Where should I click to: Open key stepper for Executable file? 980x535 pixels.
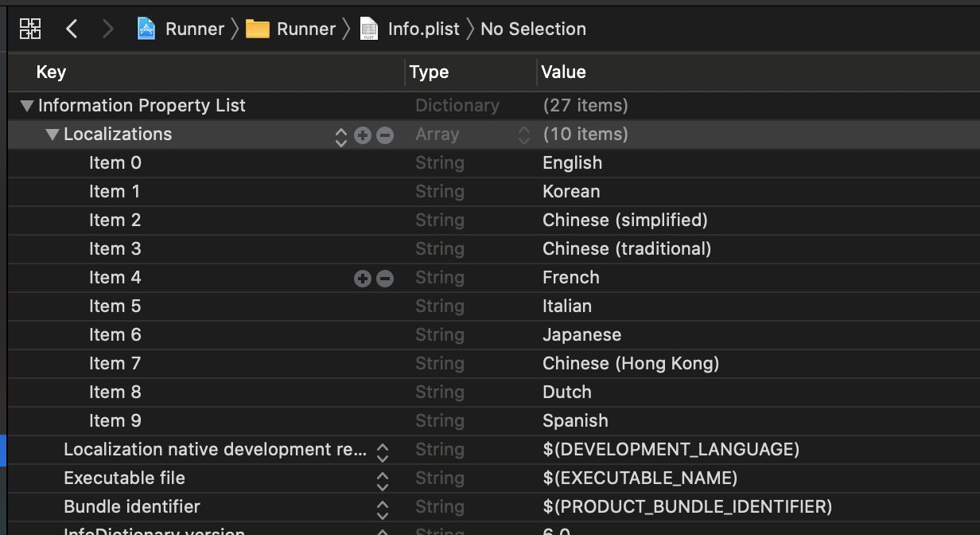pos(383,481)
